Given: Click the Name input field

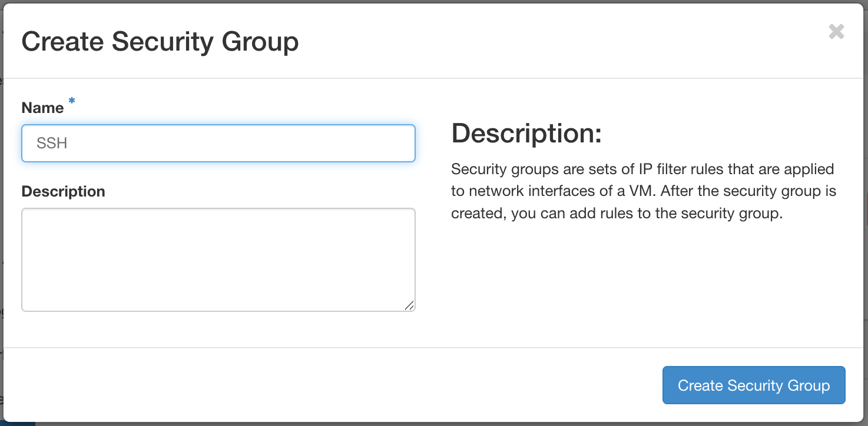Looking at the screenshot, I should point(218,143).
